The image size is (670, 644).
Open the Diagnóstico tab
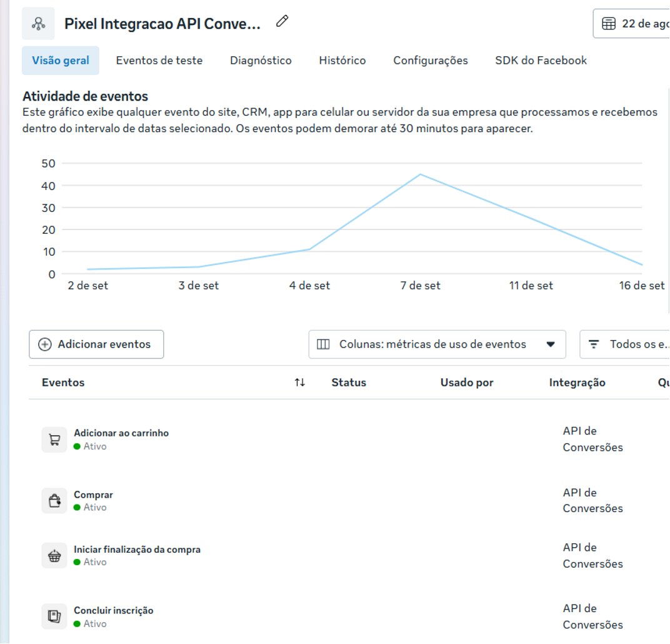click(261, 60)
